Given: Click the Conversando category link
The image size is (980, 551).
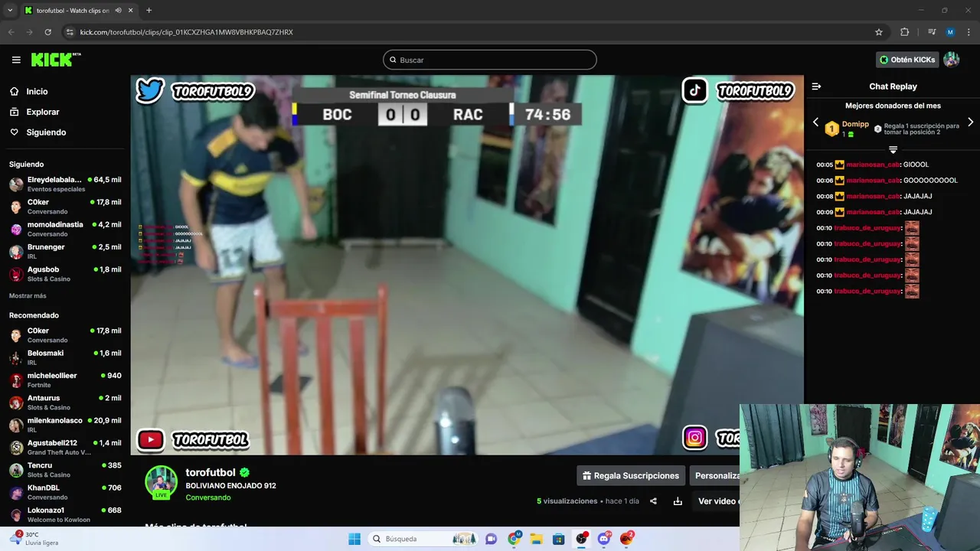Looking at the screenshot, I should coord(207,497).
